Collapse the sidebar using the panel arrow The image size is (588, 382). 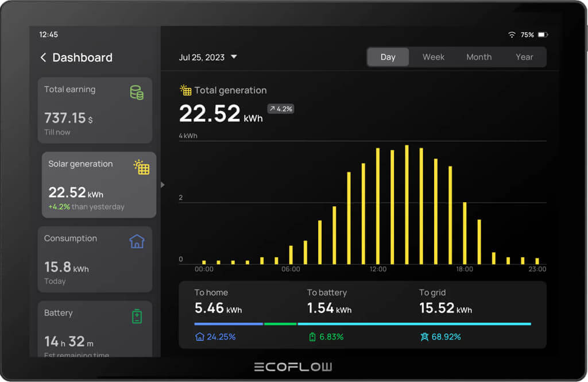163,184
